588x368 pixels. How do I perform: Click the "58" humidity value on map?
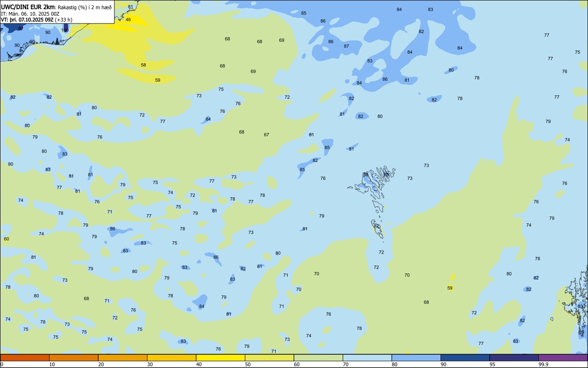point(143,65)
